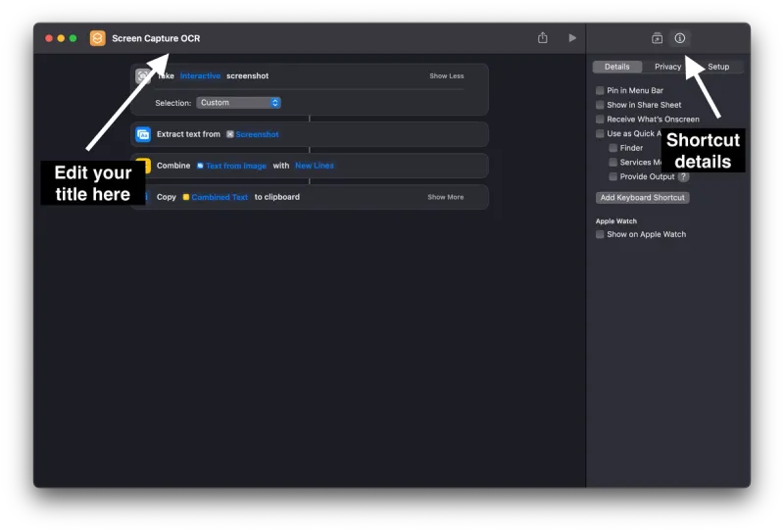
Task: Toggle Receive What's Onscreen checkbox
Action: [x=600, y=120]
